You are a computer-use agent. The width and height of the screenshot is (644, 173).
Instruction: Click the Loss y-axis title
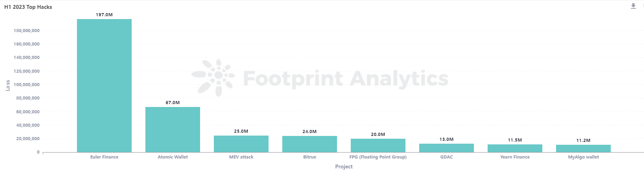point(8,85)
